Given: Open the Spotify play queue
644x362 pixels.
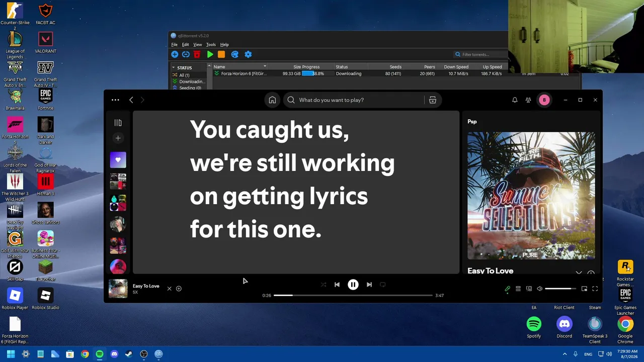Looking at the screenshot, I should (x=518, y=289).
